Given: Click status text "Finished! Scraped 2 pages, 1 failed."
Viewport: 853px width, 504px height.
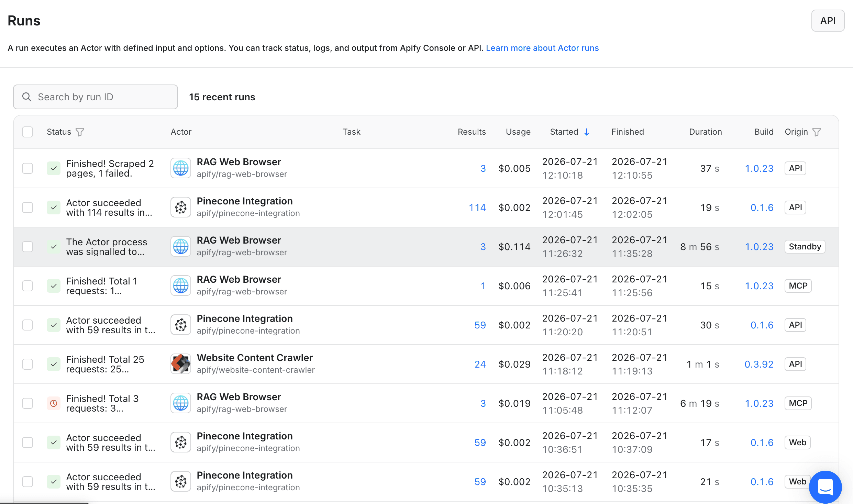Looking at the screenshot, I should (x=110, y=168).
